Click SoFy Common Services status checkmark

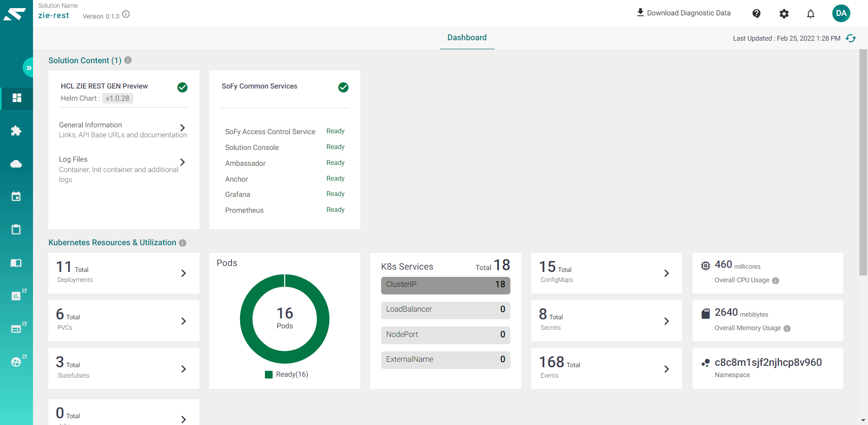(344, 87)
